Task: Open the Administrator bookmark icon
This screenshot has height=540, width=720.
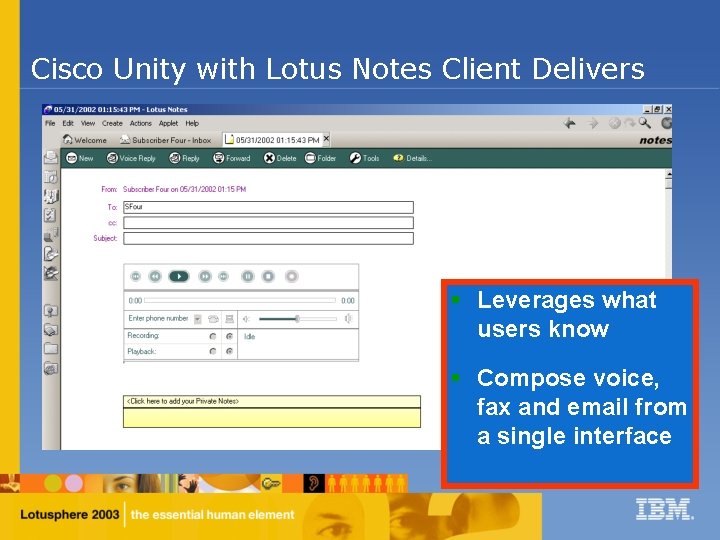Action: click(51, 253)
